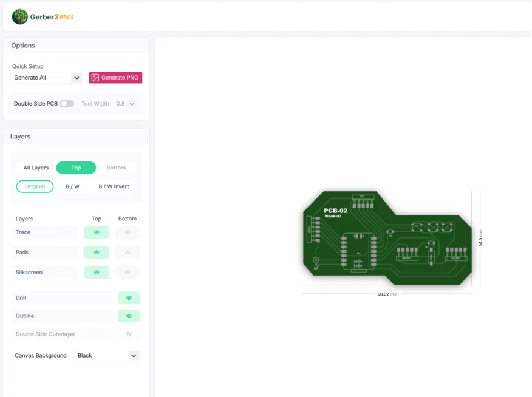Toggle the Double Side PCB switch
Image resolution: width=532 pixels, height=397 pixels.
pyautogui.click(x=67, y=104)
